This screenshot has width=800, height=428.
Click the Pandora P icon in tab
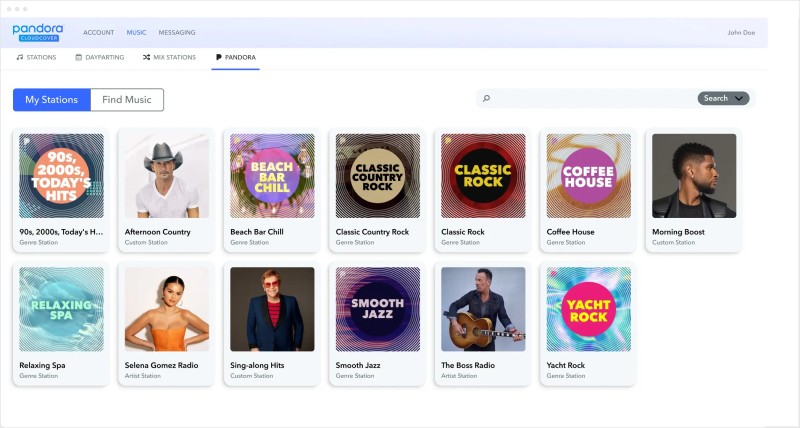click(218, 57)
